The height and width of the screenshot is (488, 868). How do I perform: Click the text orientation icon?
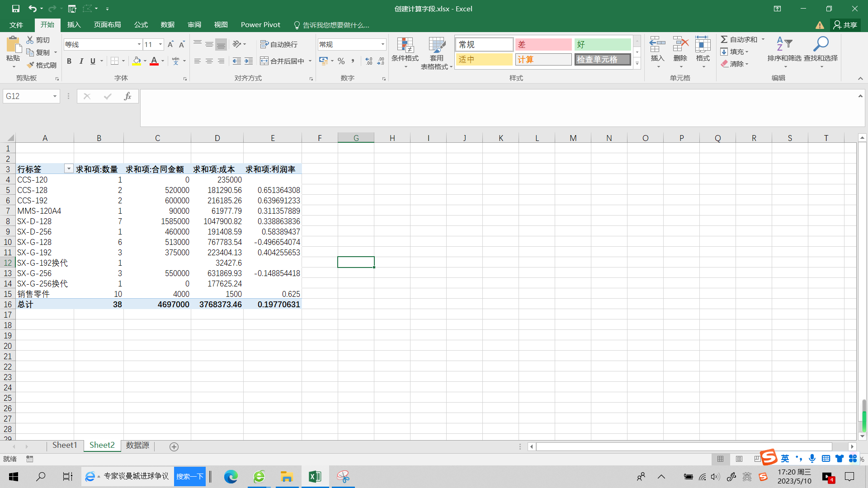click(237, 44)
